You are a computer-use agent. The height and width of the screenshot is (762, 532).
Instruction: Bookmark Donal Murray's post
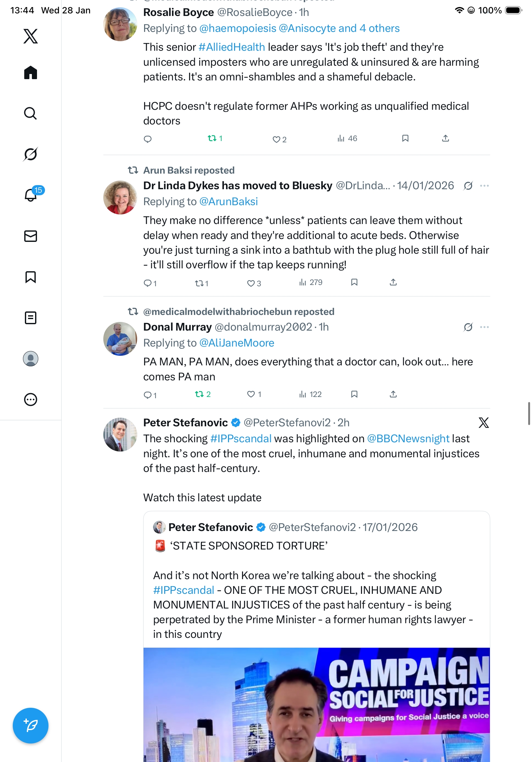coord(354,394)
